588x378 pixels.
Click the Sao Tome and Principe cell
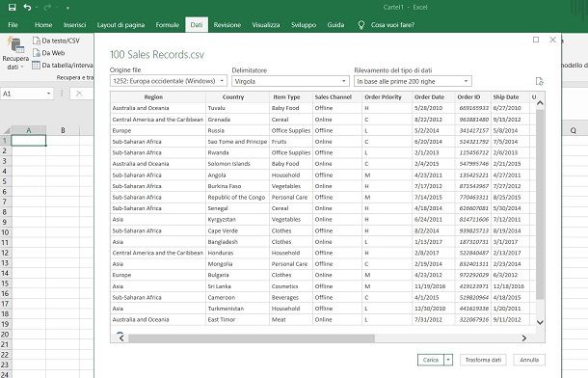pyautogui.click(x=237, y=142)
